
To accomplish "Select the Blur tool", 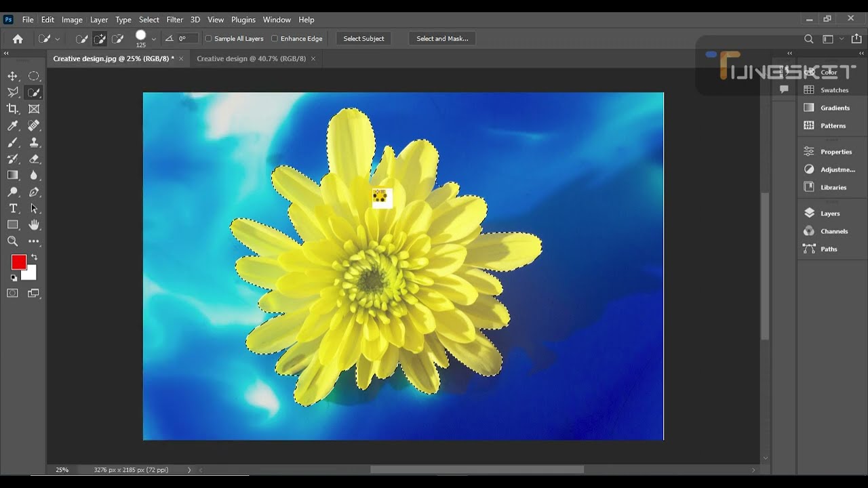I will click(34, 175).
